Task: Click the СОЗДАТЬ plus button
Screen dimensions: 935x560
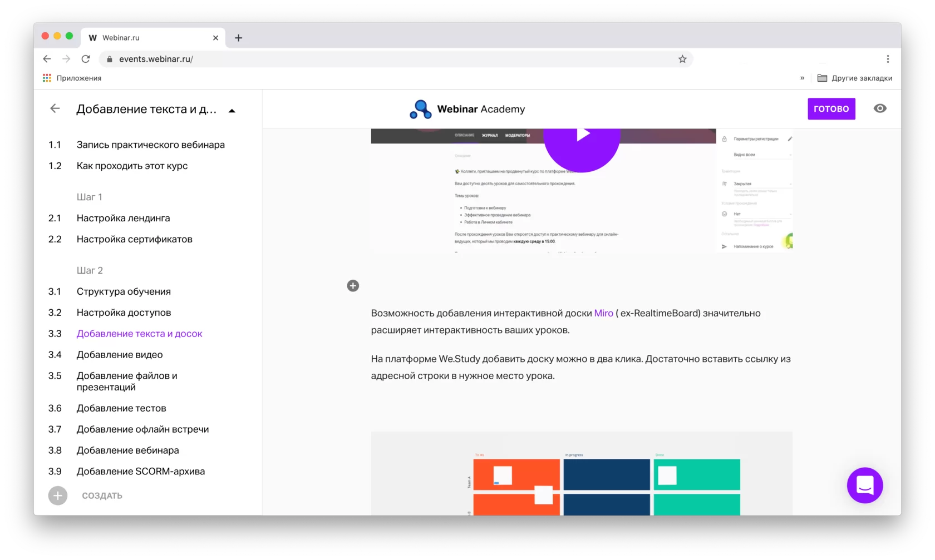Action: (58, 495)
